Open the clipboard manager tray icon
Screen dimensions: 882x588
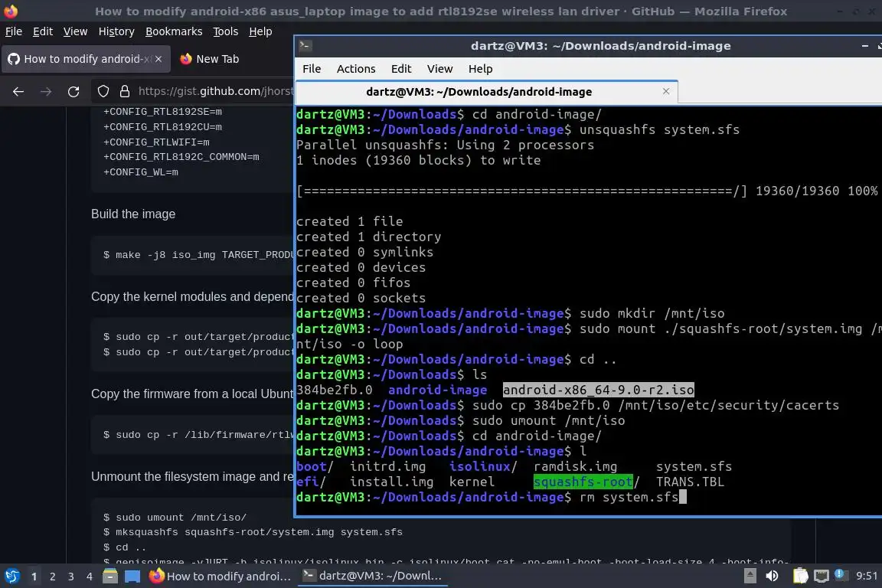point(800,576)
